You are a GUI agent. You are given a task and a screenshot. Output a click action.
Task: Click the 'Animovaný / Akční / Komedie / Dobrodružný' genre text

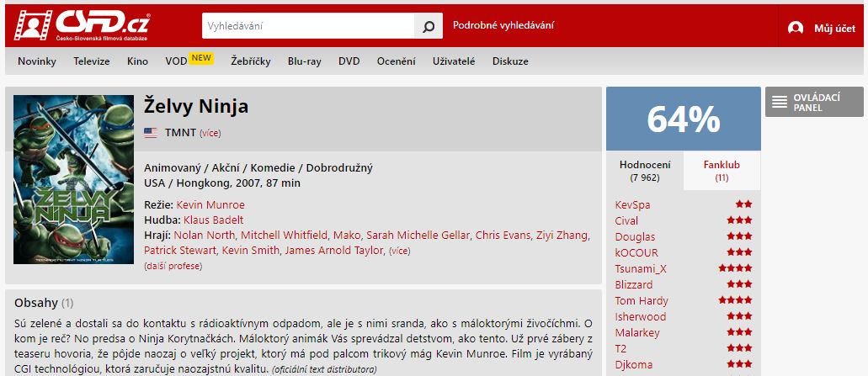(x=258, y=168)
